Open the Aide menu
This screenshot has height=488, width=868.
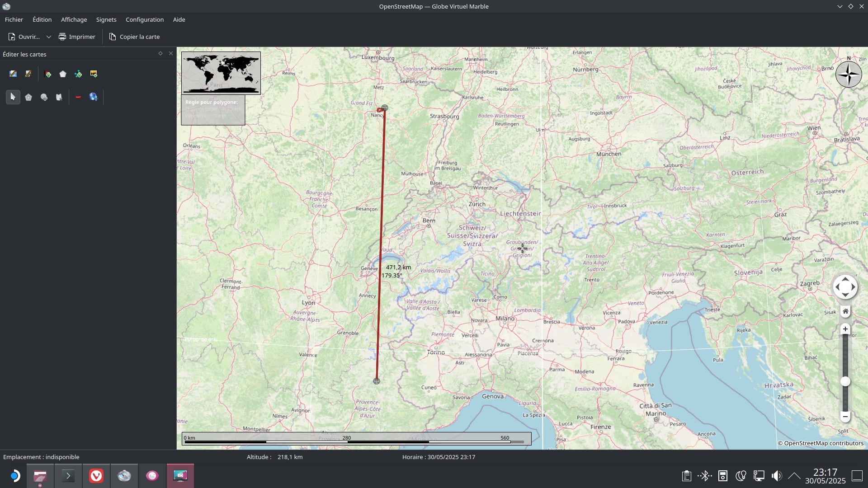point(179,19)
